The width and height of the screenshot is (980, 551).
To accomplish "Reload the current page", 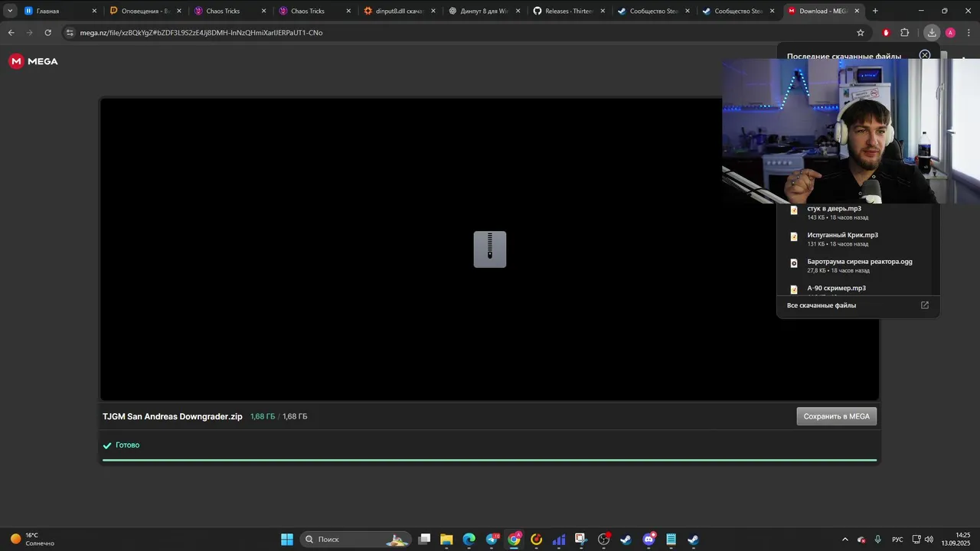I will coord(47,33).
